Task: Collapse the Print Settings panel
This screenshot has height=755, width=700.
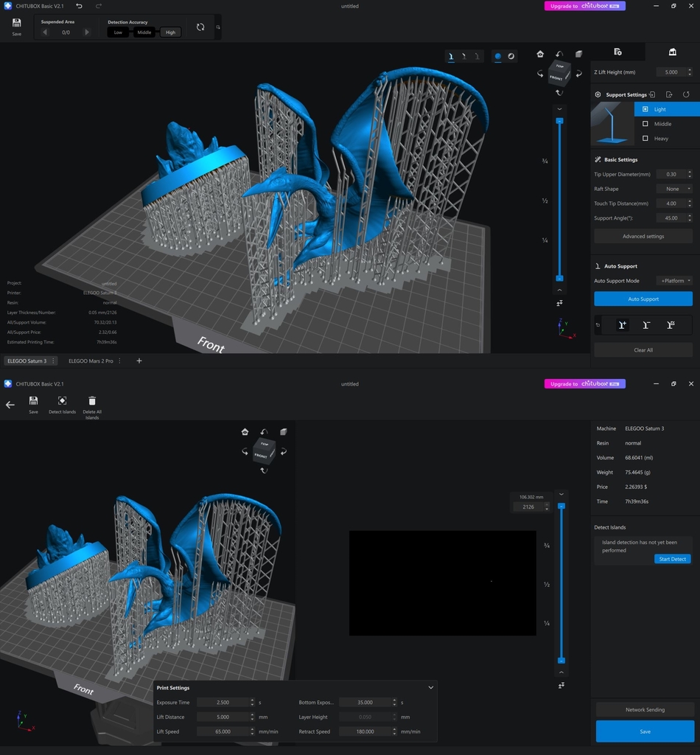Action: (x=430, y=687)
